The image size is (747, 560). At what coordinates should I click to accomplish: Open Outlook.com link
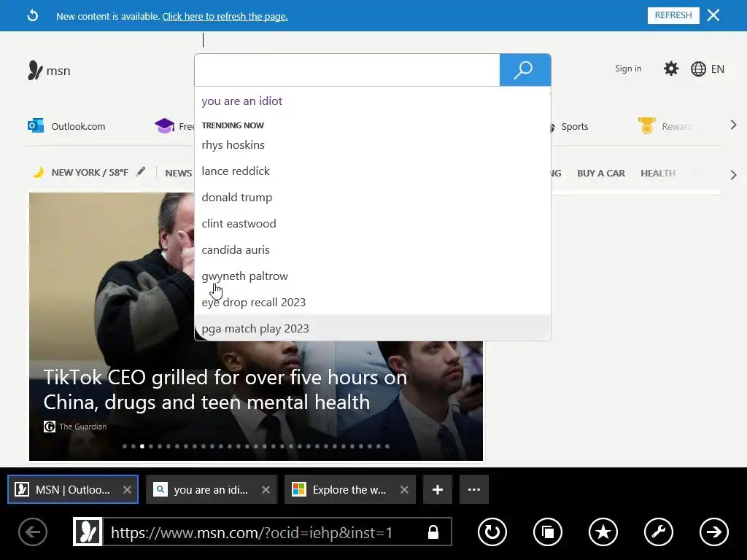click(78, 127)
